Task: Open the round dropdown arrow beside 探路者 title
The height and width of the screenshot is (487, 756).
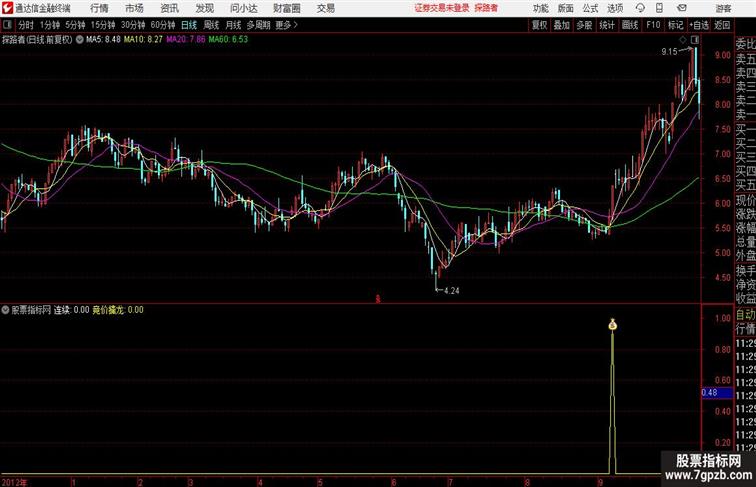Action: coord(80,40)
